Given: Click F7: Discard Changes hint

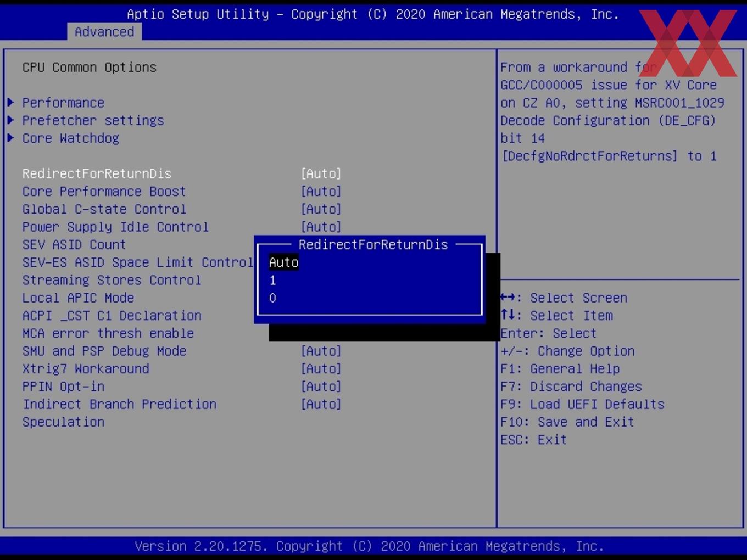Looking at the screenshot, I should [571, 387].
